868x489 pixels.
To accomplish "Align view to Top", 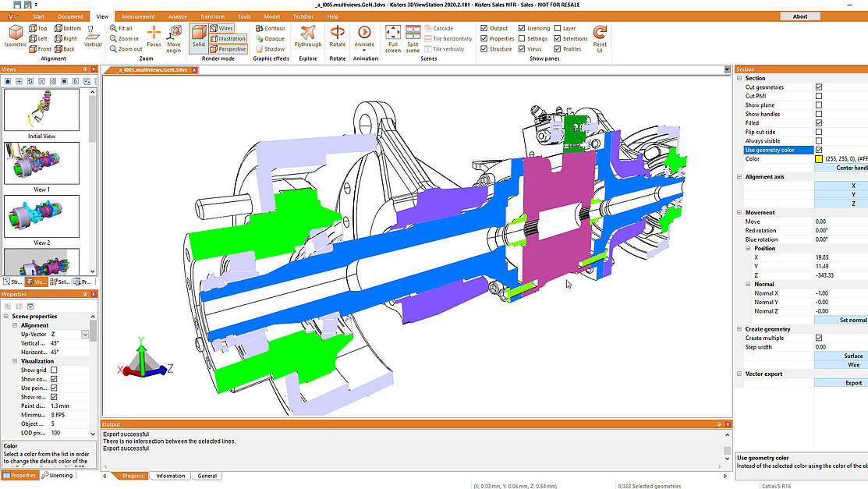I will (38, 28).
